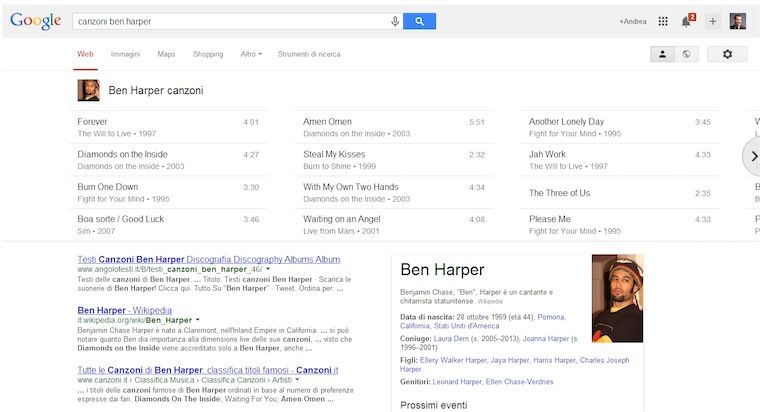
Task: Click the blue search magnifier button
Action: point(419,21)
